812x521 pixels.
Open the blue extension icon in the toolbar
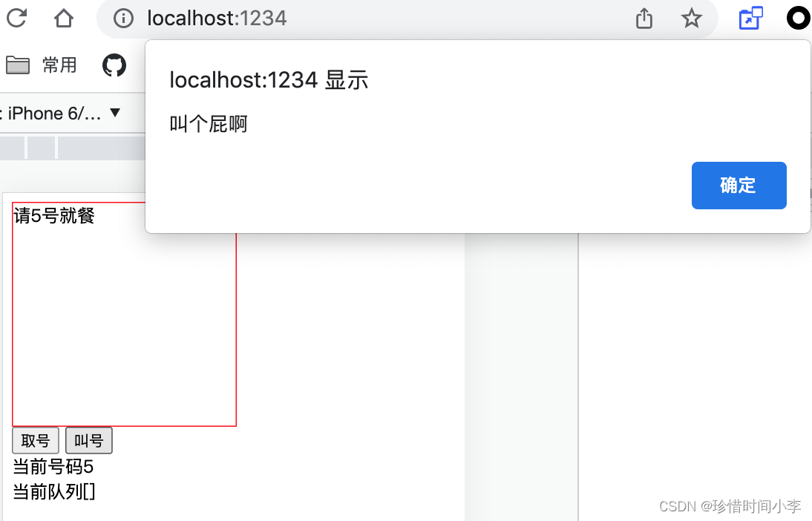click(751, 18)
